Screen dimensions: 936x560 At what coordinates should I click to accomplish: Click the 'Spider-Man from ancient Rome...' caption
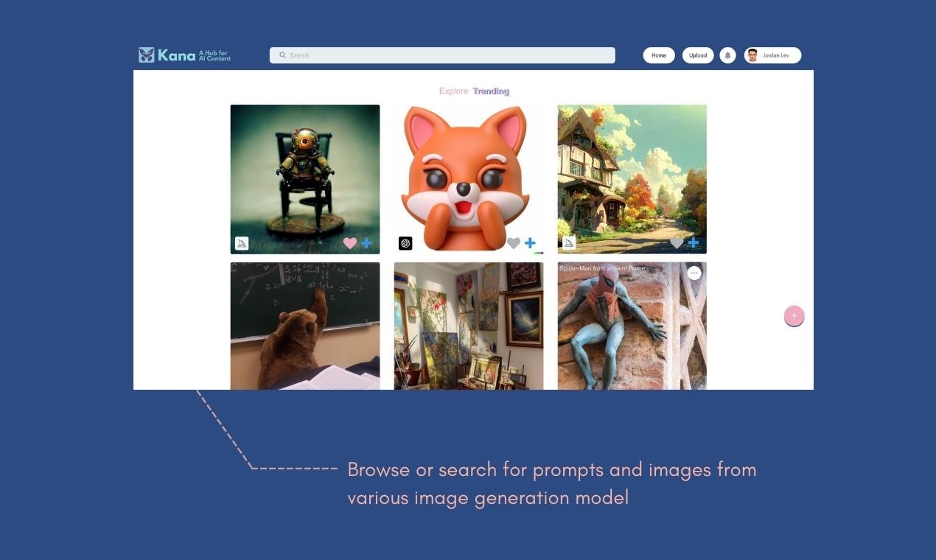(x=604, y=268)
